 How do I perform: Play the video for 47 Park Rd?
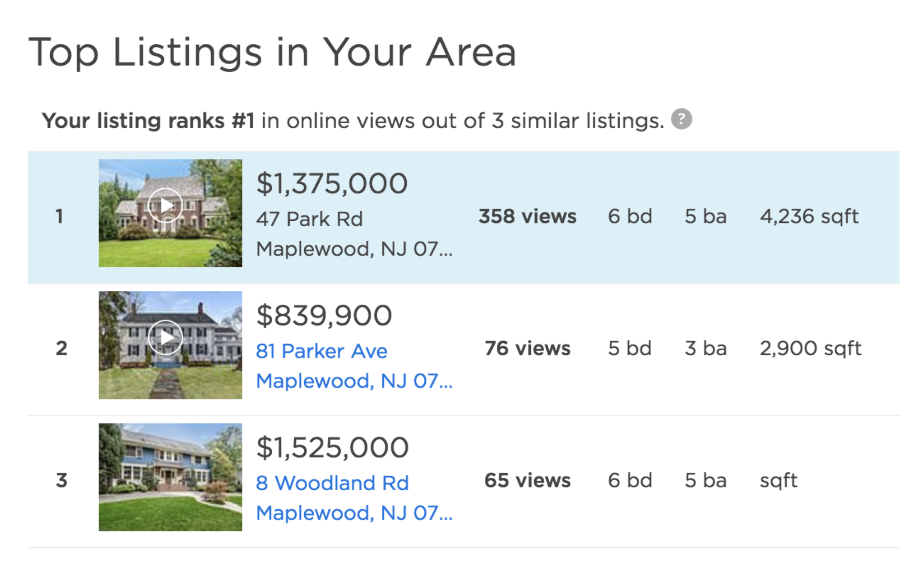[166, 205]
